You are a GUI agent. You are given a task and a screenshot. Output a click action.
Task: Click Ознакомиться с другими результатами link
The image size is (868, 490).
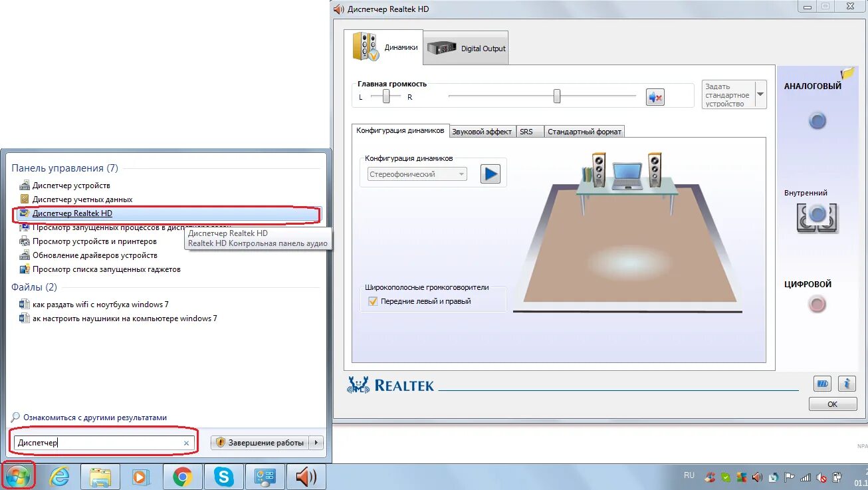pyautogui.click(x=95, y=418)
